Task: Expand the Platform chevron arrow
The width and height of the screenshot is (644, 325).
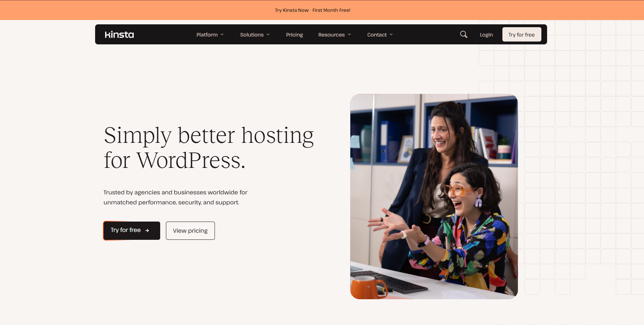Action: [x=222, y=35]
